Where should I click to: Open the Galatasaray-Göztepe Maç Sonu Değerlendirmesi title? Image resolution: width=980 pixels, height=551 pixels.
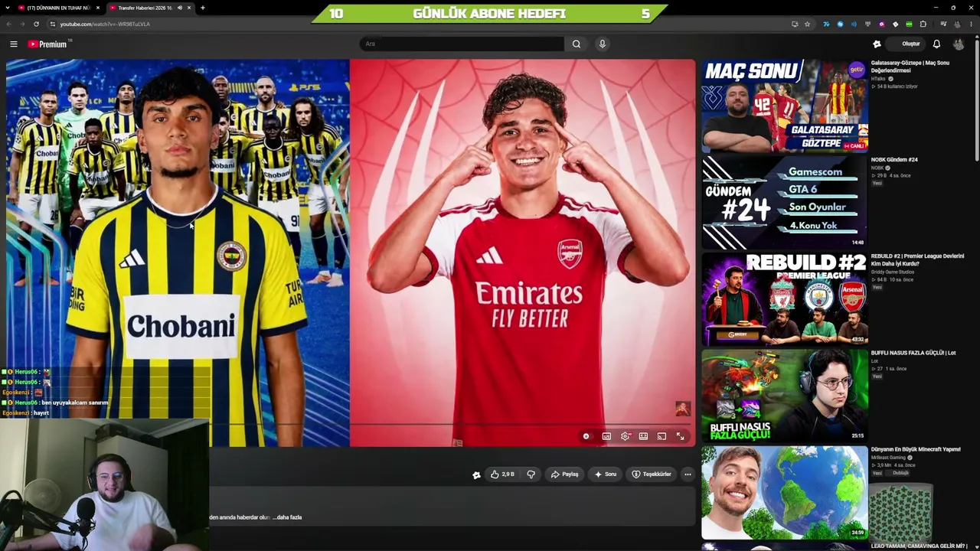(x=910, y=67)
